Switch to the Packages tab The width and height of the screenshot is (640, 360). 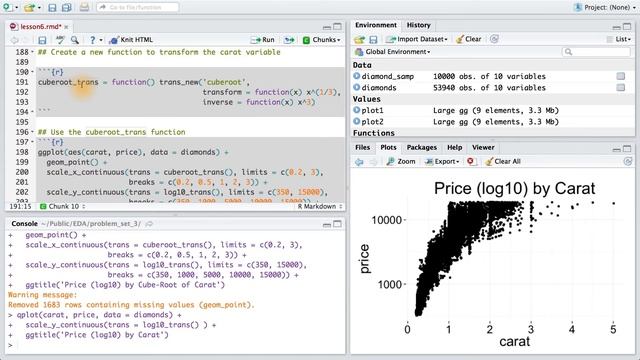click(x=422, y=147)
